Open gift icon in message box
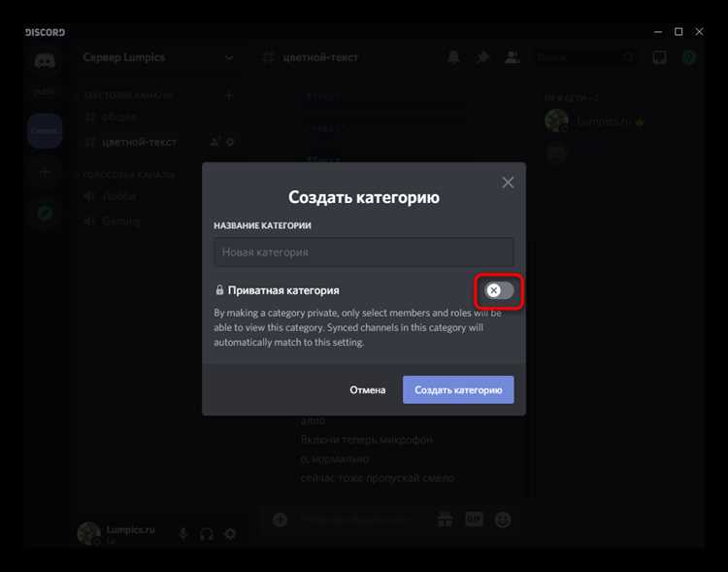Viewport: 728px width, 572px height. tap(445, 520)
